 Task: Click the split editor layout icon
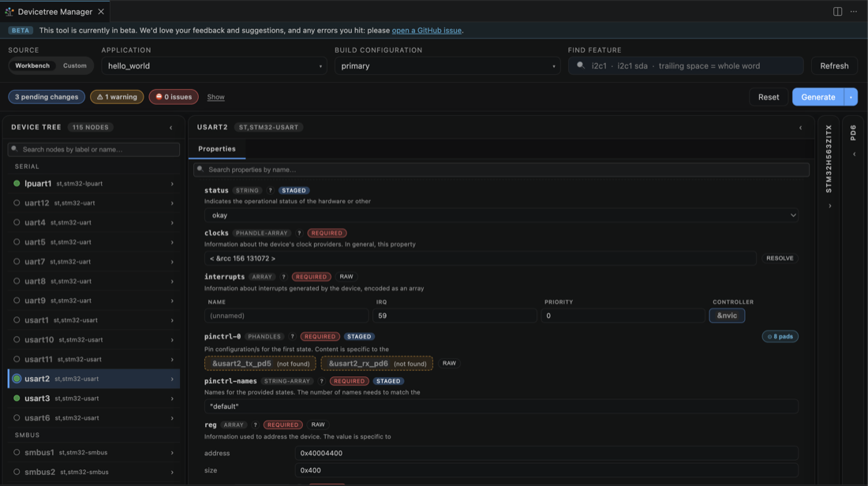837,12
